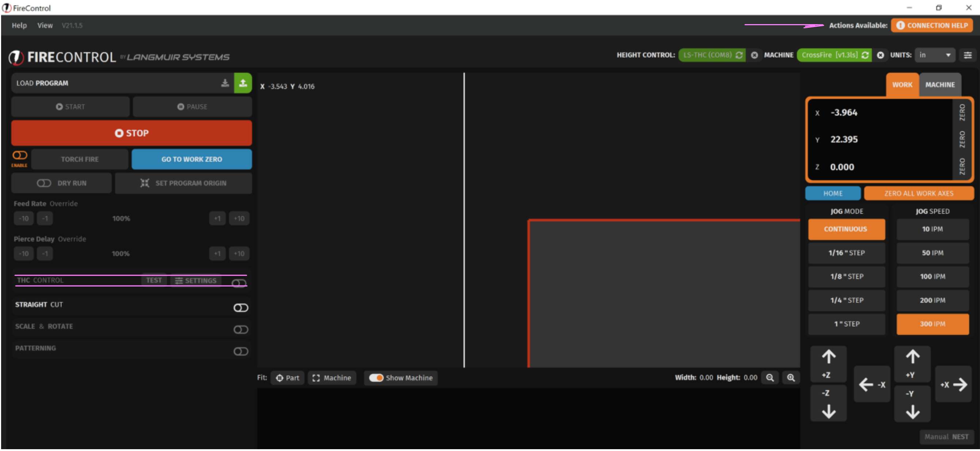Image resolution: width=980 pixels, height=451 pixels.
Task: Click the download icon in Load Program
Action: point(225,83)
